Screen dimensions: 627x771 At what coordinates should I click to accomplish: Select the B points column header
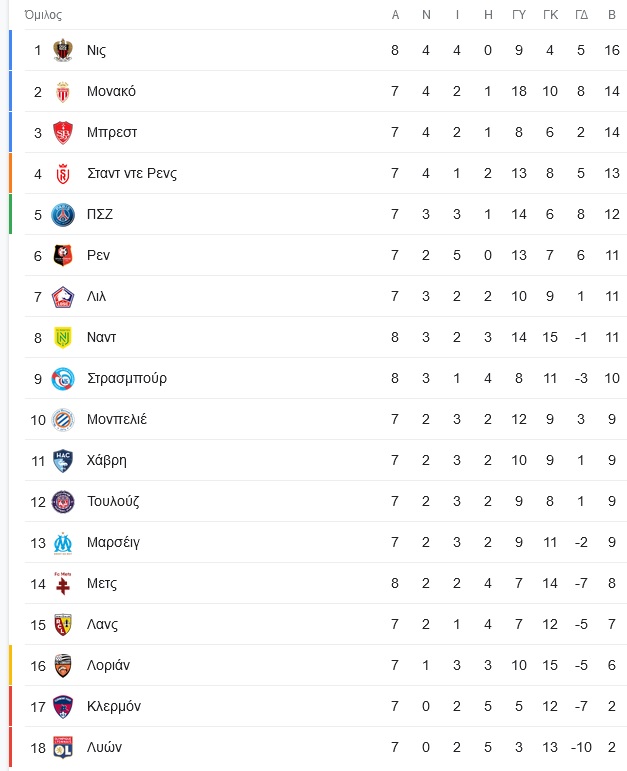pos(612,15)
